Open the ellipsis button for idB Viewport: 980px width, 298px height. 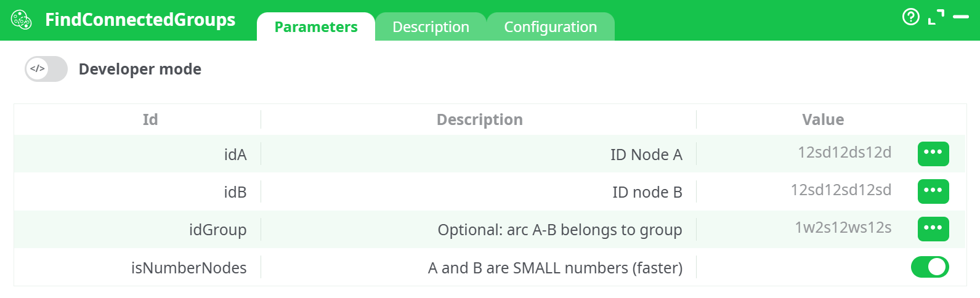tap(933, 191)
